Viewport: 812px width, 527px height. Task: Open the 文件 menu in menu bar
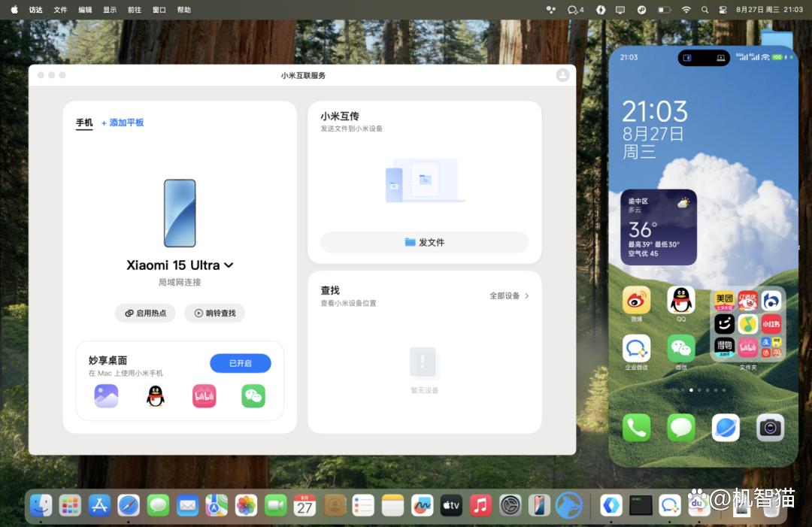(61, 10)
